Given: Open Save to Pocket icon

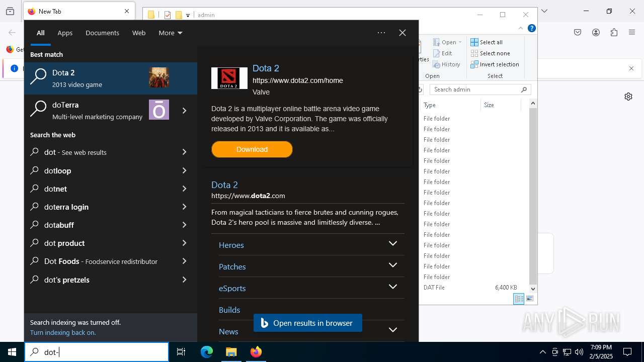Looking at the screenshot, I should click(578, 33).
